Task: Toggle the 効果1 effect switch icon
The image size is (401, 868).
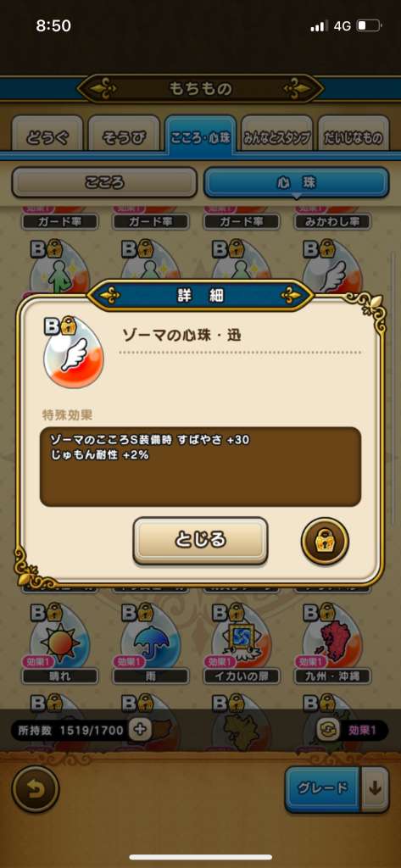Action: [325, 730]
